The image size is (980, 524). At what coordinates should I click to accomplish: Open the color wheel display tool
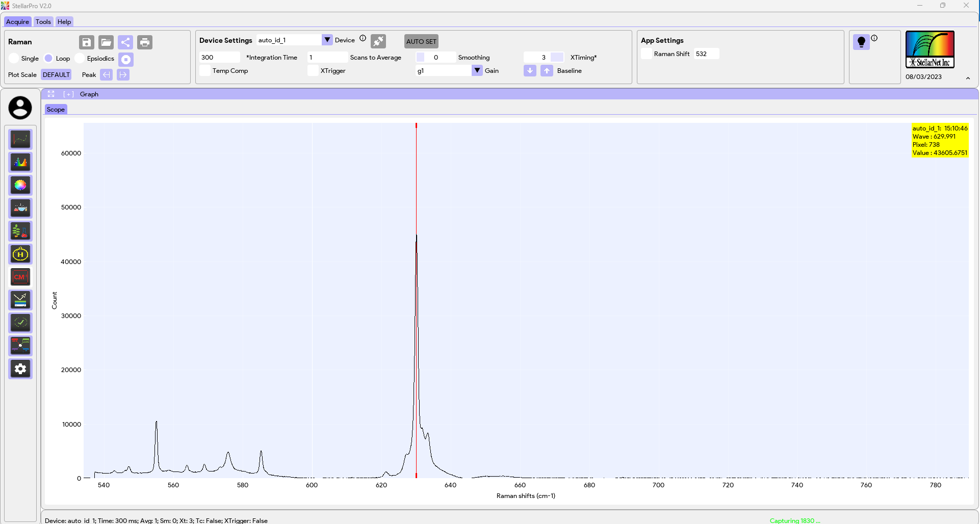click(20, 185)
